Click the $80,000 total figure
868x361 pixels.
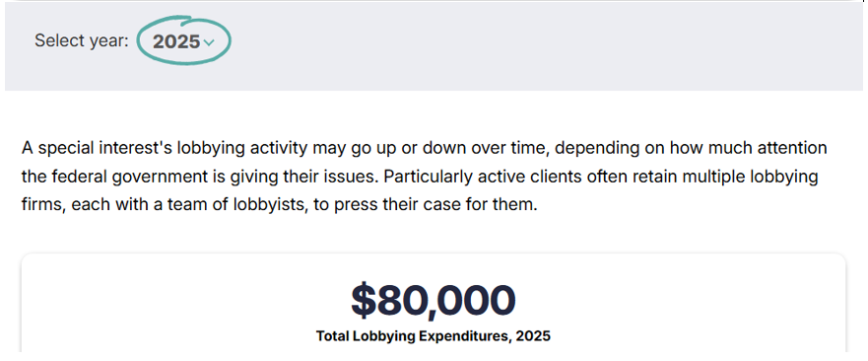pos(433,300)
